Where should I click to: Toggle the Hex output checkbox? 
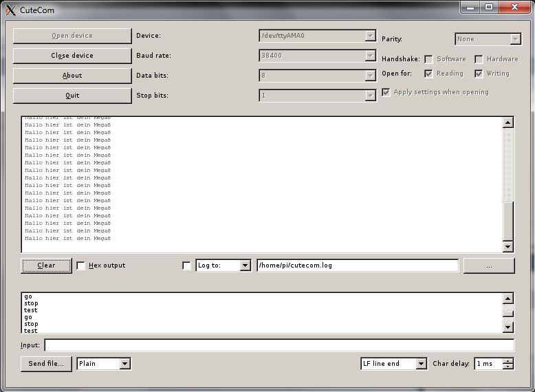point(81,265)
